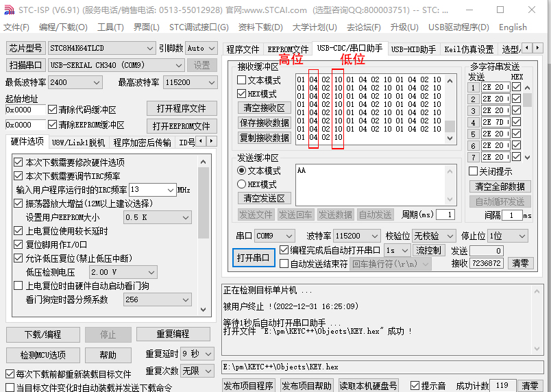Viewport: 551px width, 392px height.
Task: Click the 扫描串口 button
Action: (25, 65)
